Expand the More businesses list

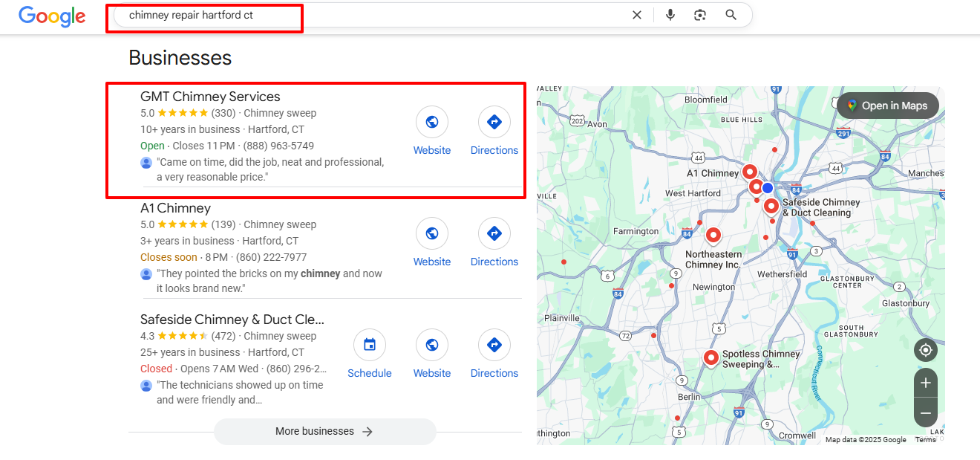click(324, 431)
